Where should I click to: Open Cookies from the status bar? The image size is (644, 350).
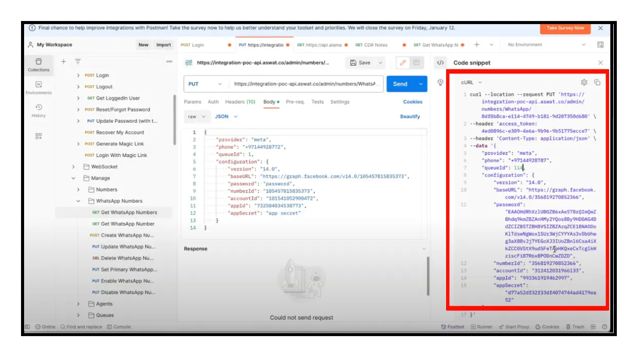tap(547, 327)
